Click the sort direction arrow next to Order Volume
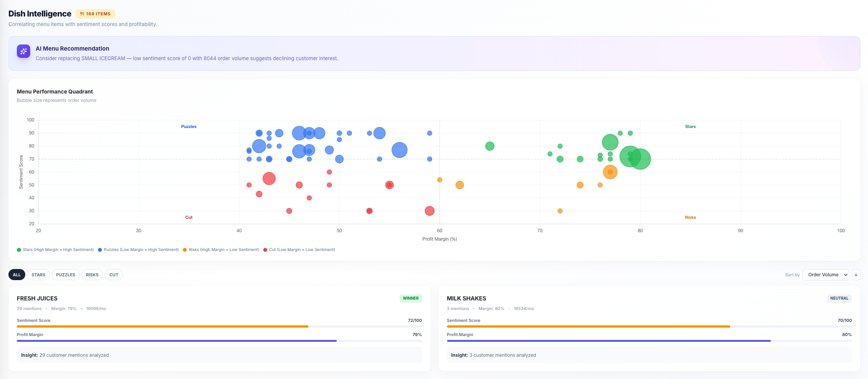The height and width of the screenshot is (379, 868). [x=856, y=274]
